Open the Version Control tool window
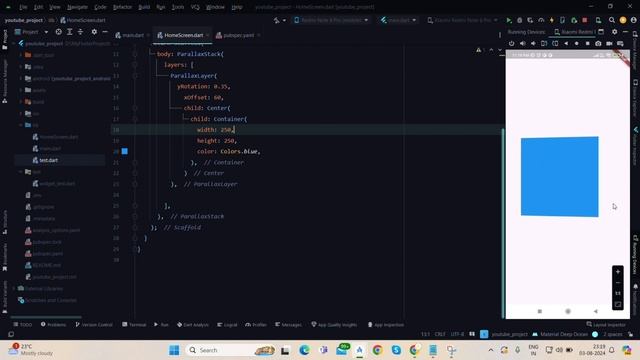 pos(94,325)
